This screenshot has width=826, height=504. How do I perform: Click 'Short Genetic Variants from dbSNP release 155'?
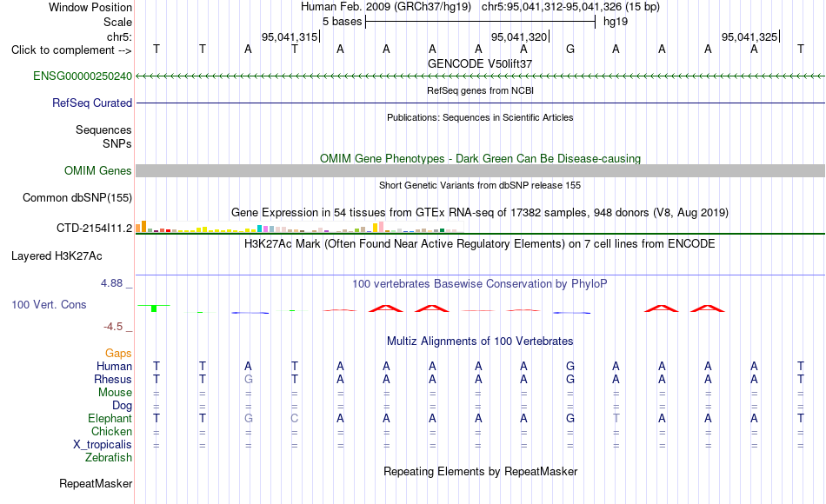[x=480, y=185]
